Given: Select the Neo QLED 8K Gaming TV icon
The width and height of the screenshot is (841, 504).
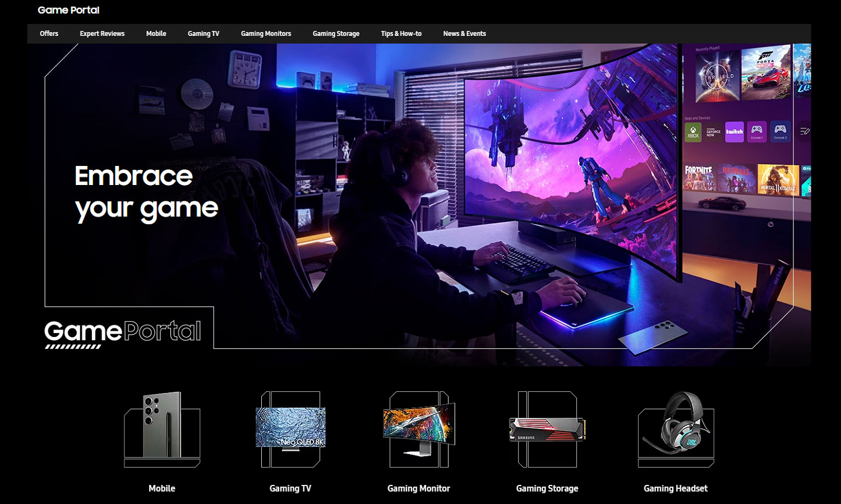Looking at the screenshot, I should 290,429.
